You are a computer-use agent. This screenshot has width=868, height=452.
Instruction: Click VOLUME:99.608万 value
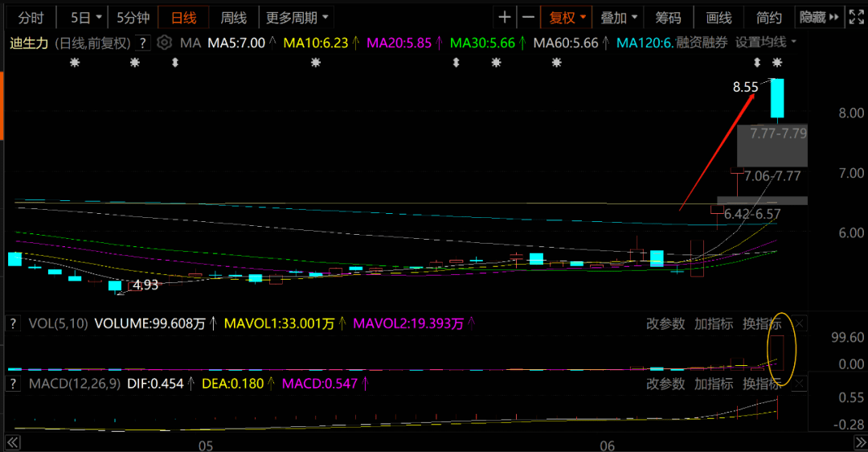tap(150, 323)
